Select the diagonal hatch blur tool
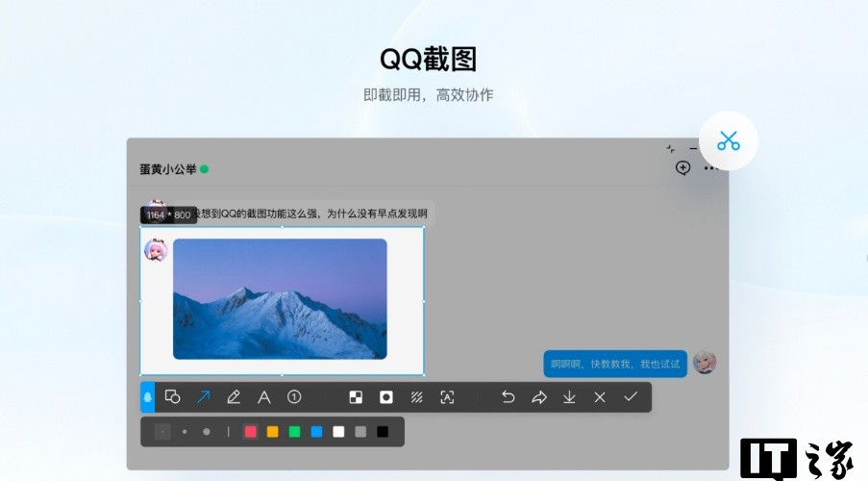The height and width of the screenshot is (481, 868). pyautogui.click(x=417, y=396)
